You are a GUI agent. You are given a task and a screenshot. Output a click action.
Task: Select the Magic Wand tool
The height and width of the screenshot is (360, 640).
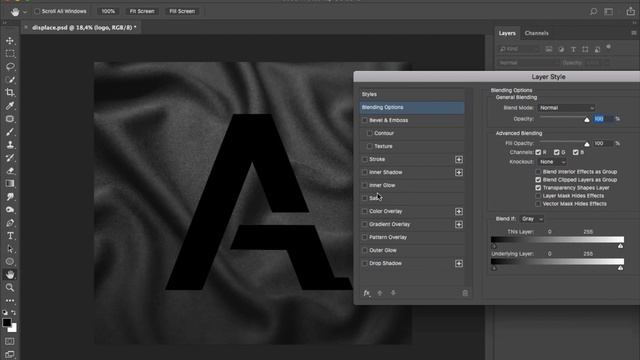coord(10,80)
